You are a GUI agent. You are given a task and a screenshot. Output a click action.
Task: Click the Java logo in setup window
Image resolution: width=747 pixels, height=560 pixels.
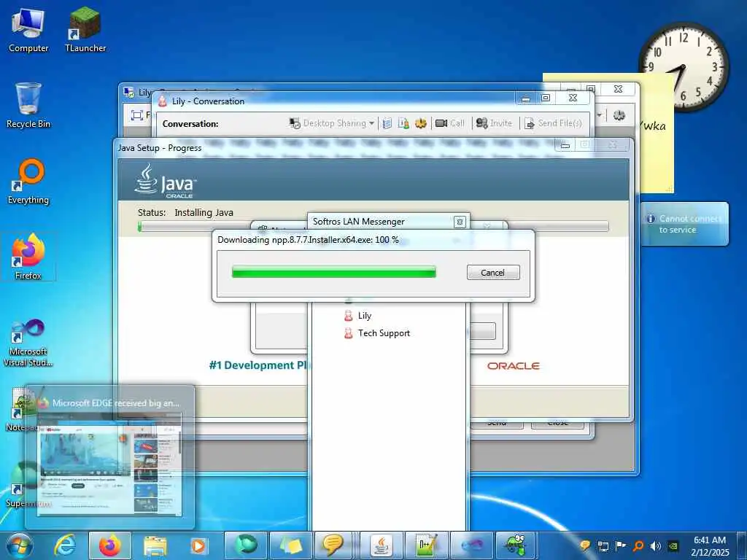(x=165, y=182)
